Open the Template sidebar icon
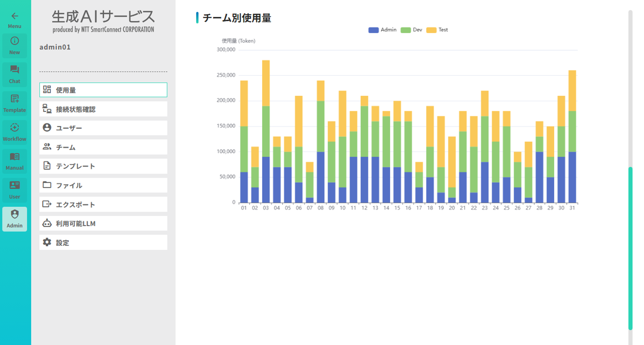644x345 pixels. (x=14, y=98)
